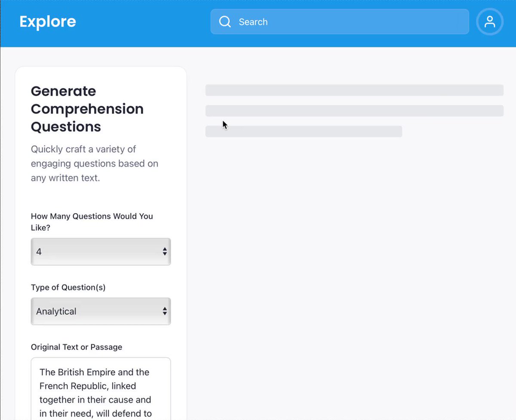
Task: Click the 'Generate Comprehension Questions' heading
Action: [87, 109]
